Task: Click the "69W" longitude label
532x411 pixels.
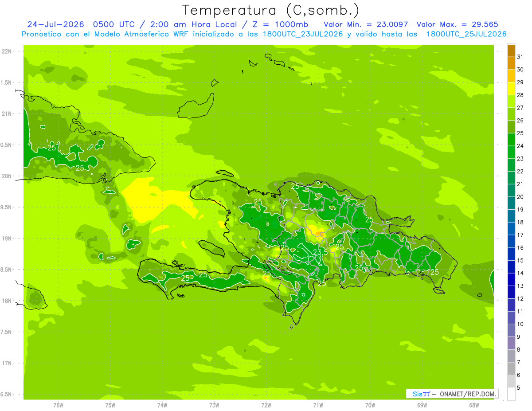Action: [x=422, y=405]
